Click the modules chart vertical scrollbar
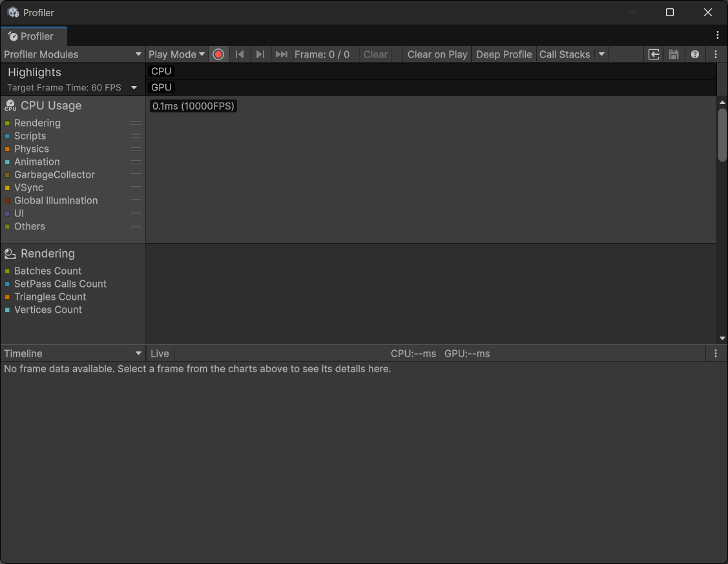Screen dimensions: 728x564 pyautogui.click(x=722, y=136)
